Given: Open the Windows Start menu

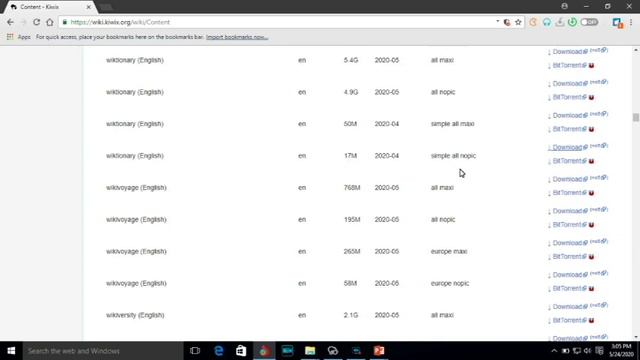Looking at the screenshot, I should click(11, 351).
